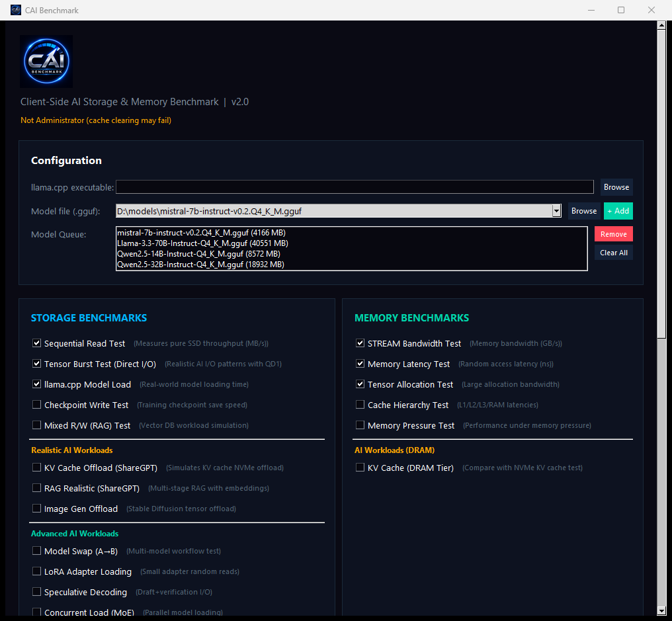Click the Advanced AI Workloads label
The height and width of the screenshot is (621, 672).
75,534
